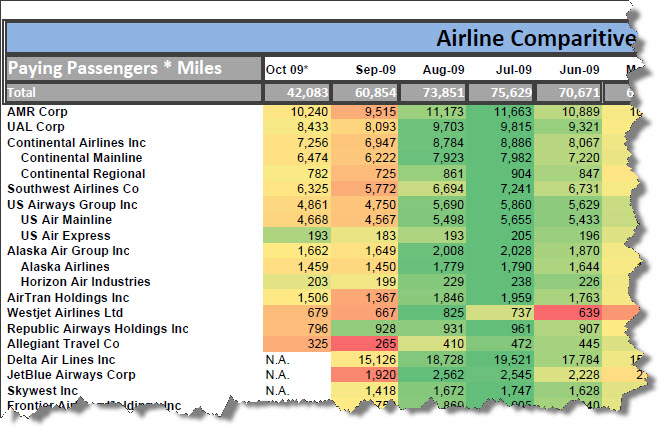
Task: Select 'Alaska Air Group Inc' row label
Action: [68, 251]
